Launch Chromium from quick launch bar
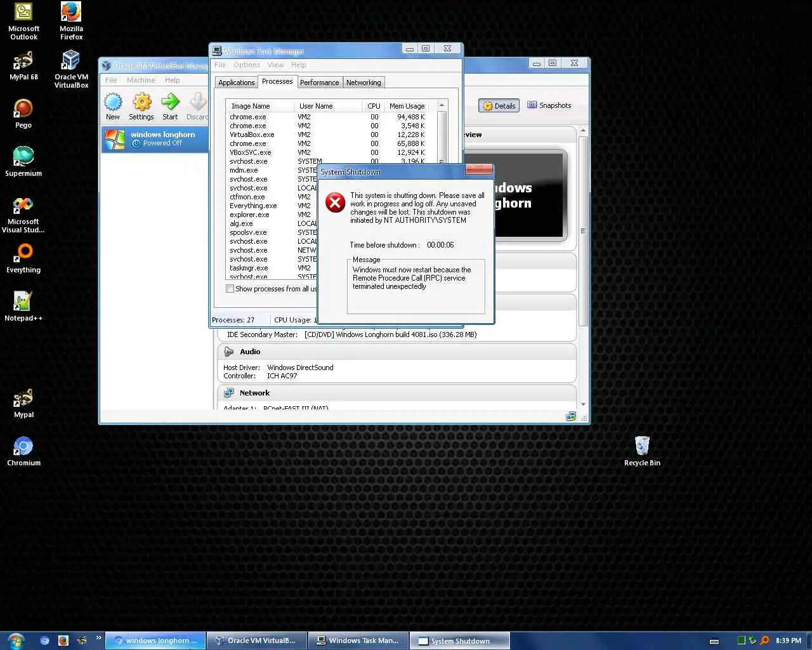 click(x=44, y=640)
